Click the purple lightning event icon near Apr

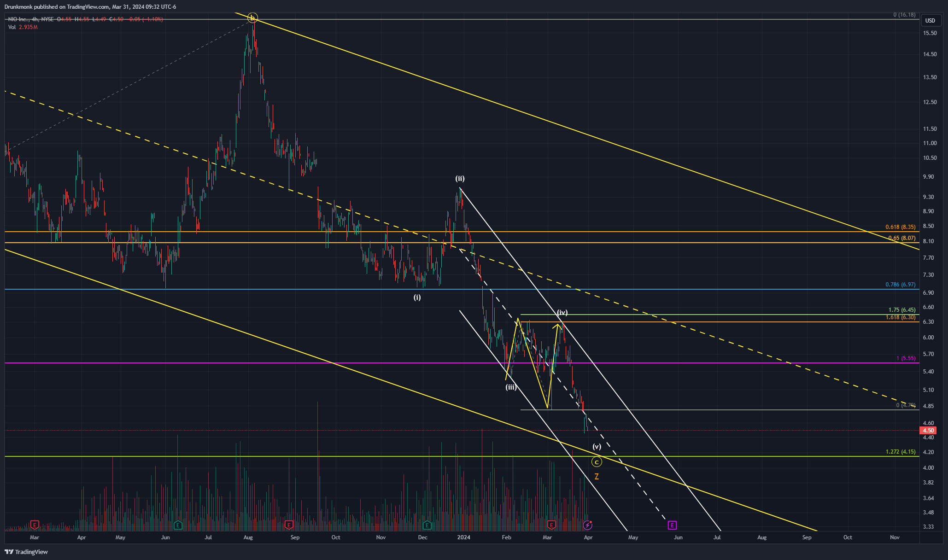pyautogui.click(x=587, y=525)
